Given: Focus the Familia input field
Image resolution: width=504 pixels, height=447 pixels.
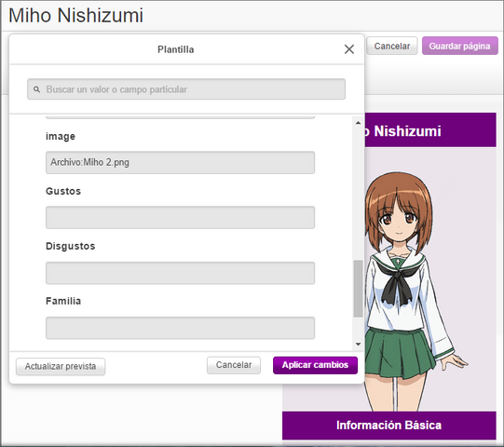Looking at the screenshot, I should [x=180, y=328].
